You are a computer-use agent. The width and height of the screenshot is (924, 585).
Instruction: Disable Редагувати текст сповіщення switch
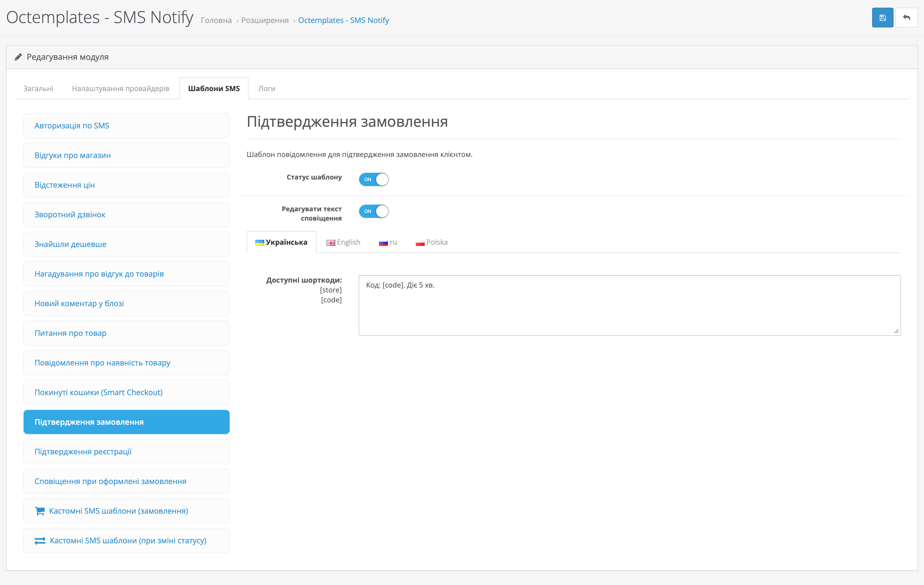point(373,211)
